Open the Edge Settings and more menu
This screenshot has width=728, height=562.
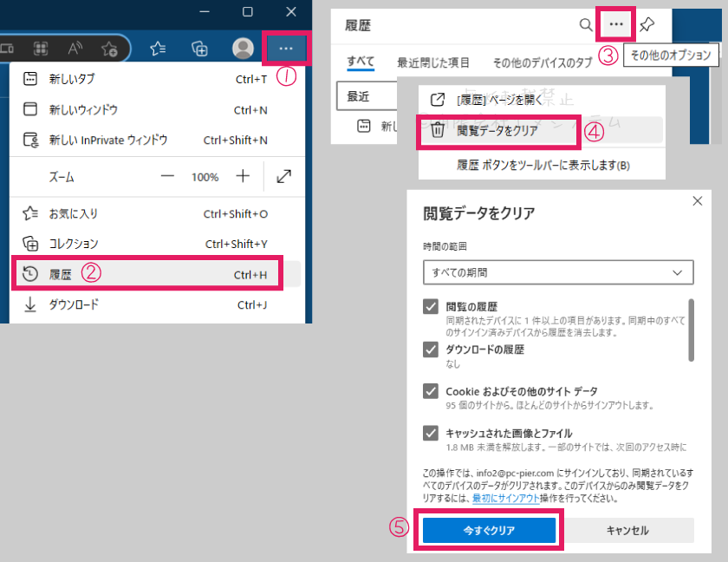coord(286,49)
